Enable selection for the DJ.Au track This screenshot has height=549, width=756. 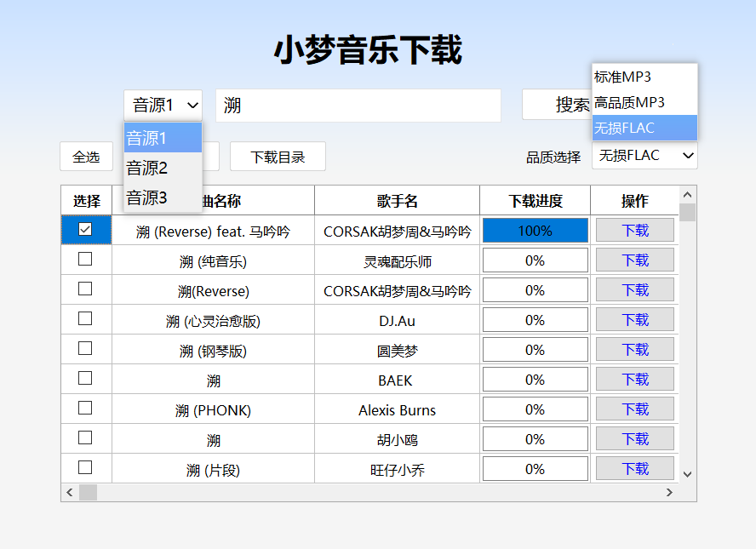(85, 319)
